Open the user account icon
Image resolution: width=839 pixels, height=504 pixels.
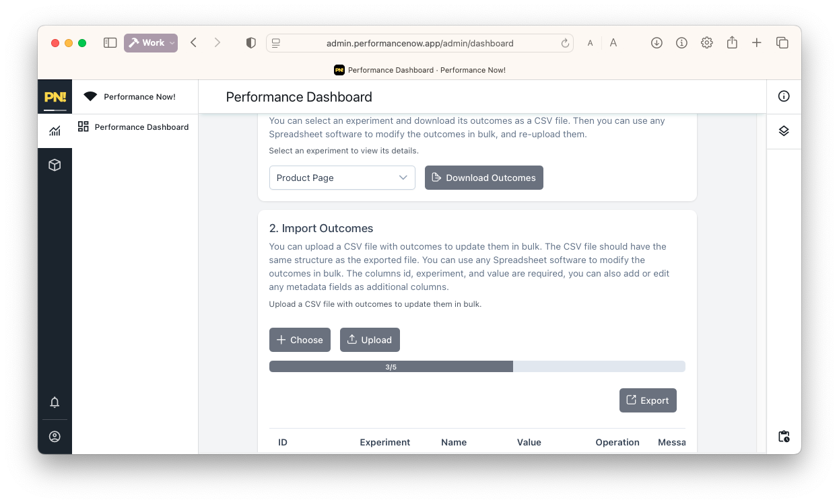pos(55,437)
